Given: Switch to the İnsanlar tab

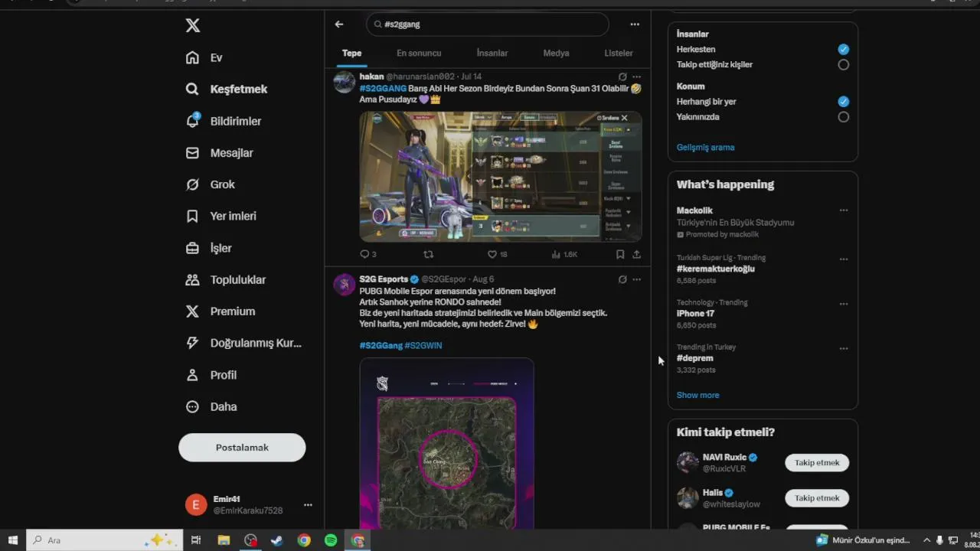Looking at the screenshot, I should [492, 54].
